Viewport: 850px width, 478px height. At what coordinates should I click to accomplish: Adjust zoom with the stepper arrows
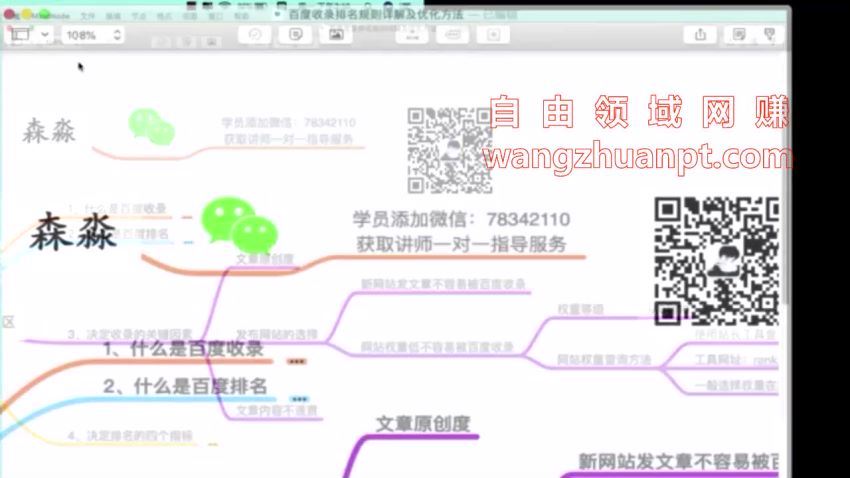pos(117,35)
